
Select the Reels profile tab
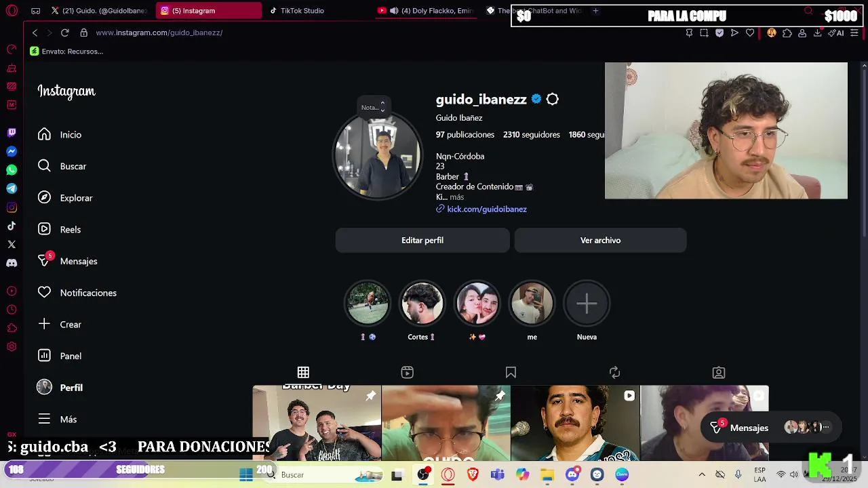[x=407, y=373]
